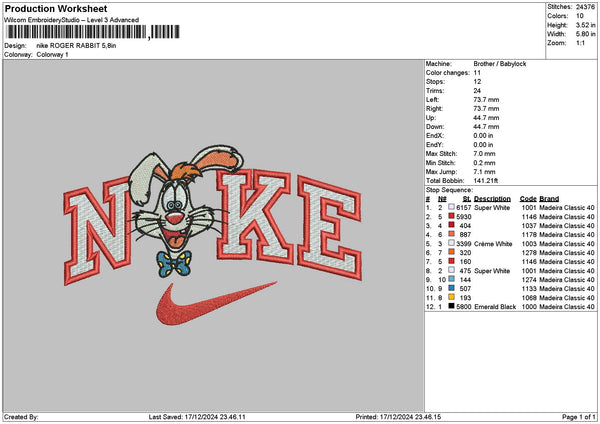The height and width of the screenshot is (424, 600).
Task: Click the Min Stitch value 0.2 mm
Action: click(484, 163)
